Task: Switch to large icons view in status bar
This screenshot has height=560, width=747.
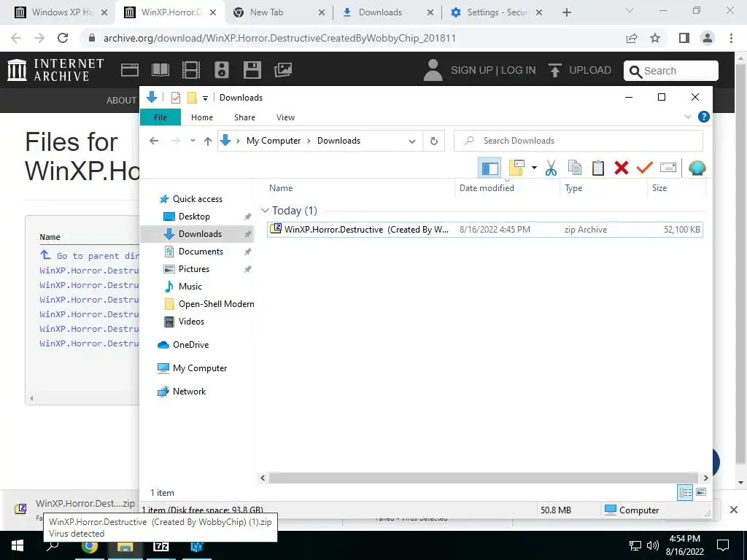Action: pos(701,492)
